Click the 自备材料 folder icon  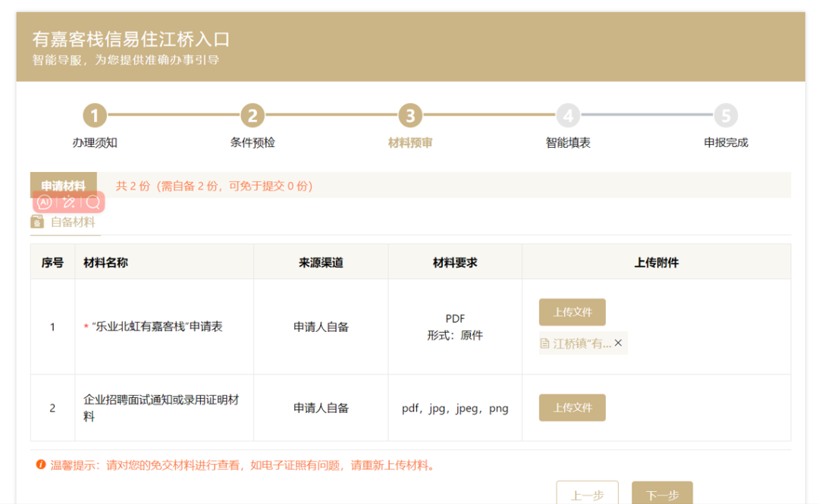37,222
